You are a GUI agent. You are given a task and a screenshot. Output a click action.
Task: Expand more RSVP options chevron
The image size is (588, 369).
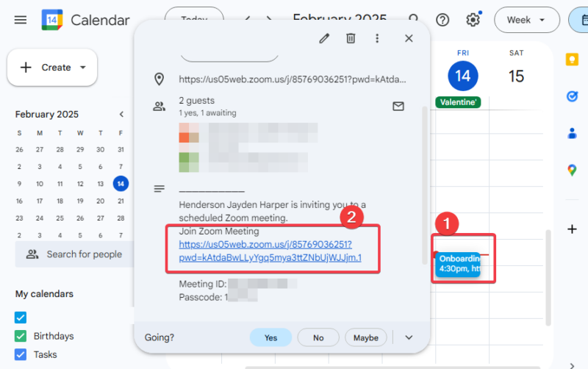(409, 337)
